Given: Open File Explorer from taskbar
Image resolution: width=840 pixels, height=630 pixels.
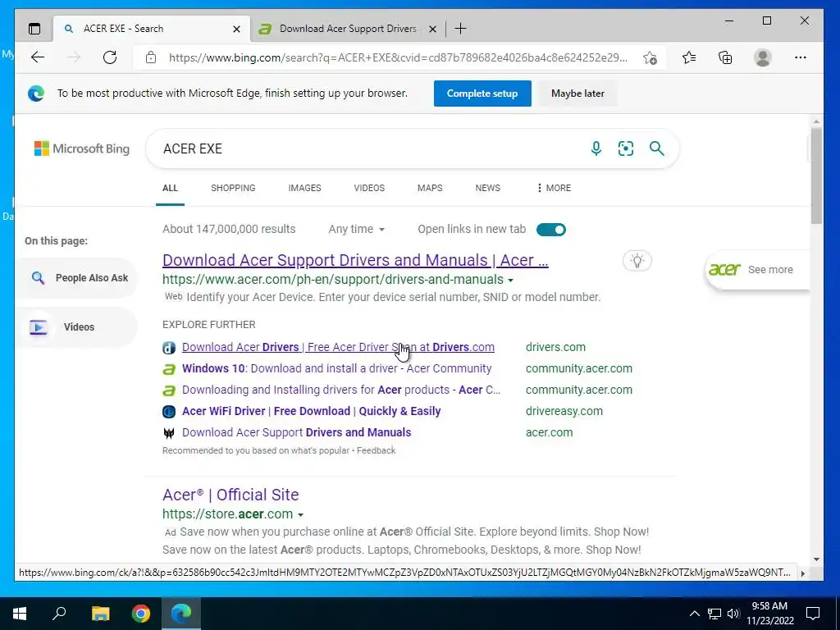Looking at the screenshot, I should coord(100,614).
